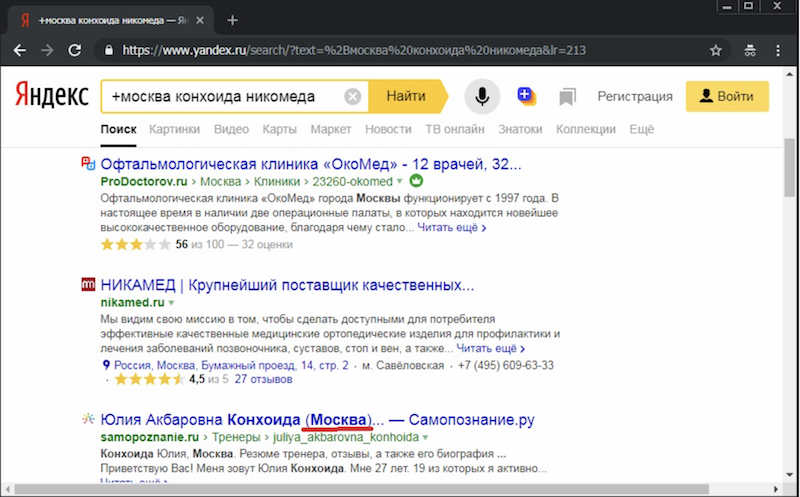
Task: Click the Тренеры breadcrumb link
Action: click(x=236, y=437)
